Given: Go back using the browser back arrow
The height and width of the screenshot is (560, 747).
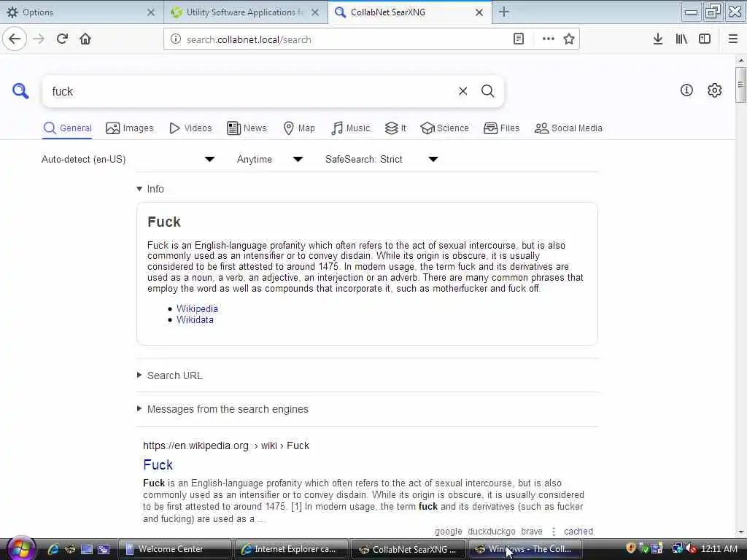Looking at the screenshot, I should [x=15, y=39].
